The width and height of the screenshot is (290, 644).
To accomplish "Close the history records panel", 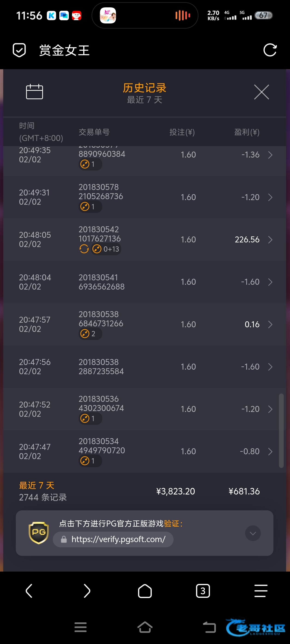I will click(261, 92).
